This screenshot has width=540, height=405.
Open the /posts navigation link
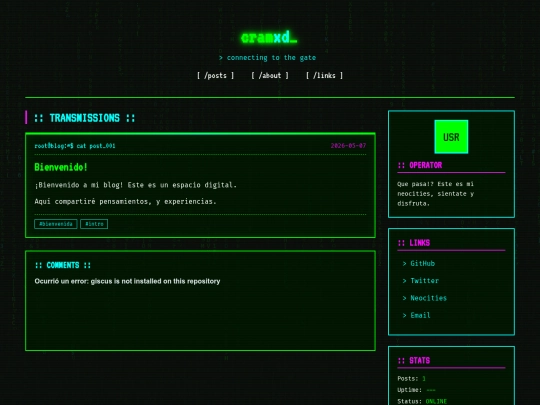click(x=216, y=75)
